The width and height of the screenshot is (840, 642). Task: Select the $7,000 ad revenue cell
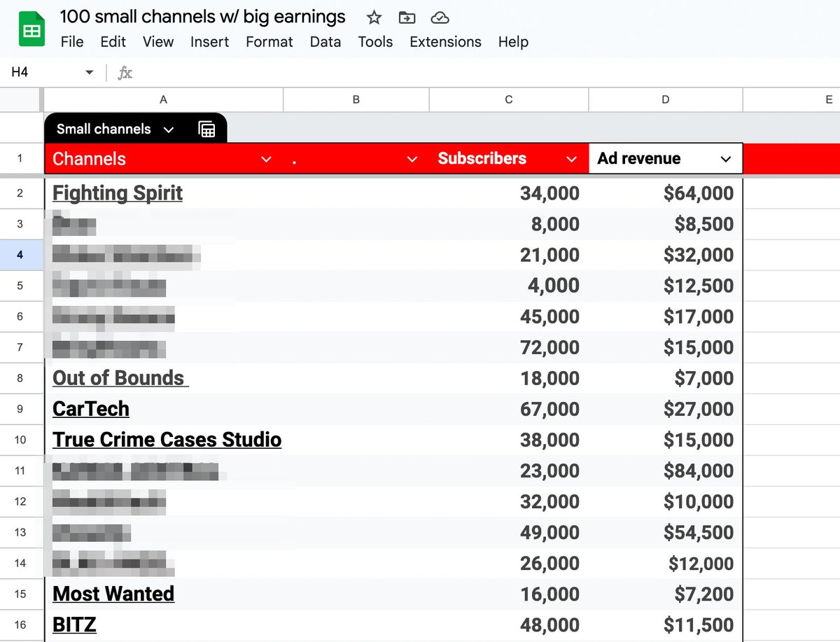(666, 378)
